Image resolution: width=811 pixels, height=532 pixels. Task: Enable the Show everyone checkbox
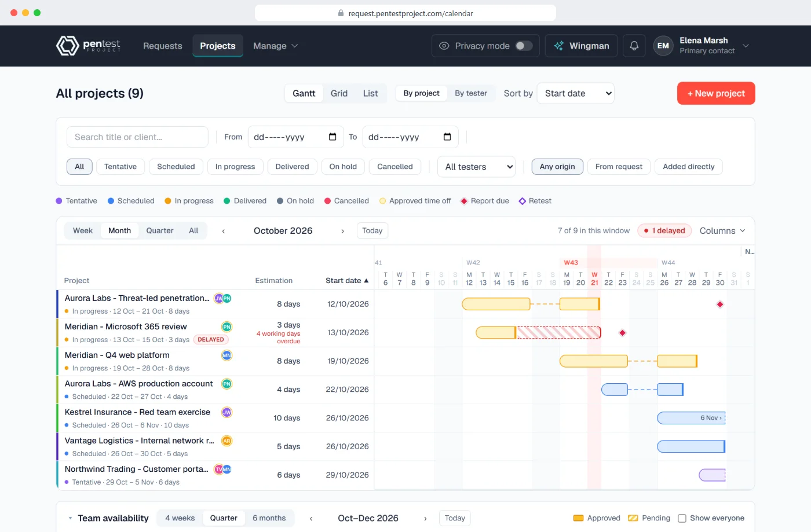pyautogui.click(x=682, y=518)
